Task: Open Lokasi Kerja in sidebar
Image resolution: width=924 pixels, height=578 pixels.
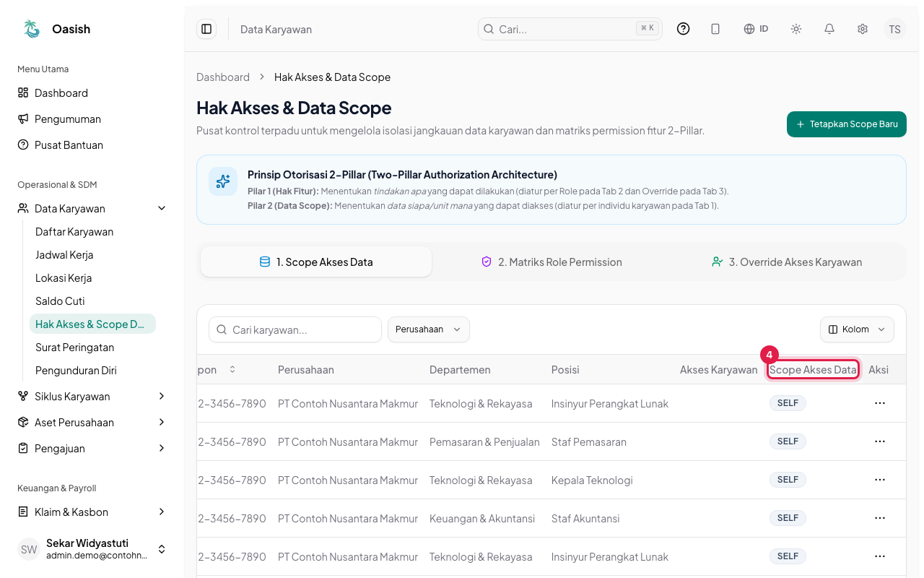Action: click(x=64, y=278)
